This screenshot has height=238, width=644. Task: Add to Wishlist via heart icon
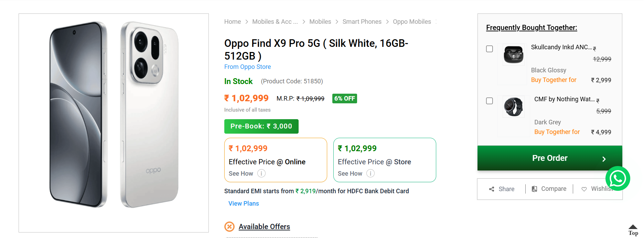(x=584, y=189)
